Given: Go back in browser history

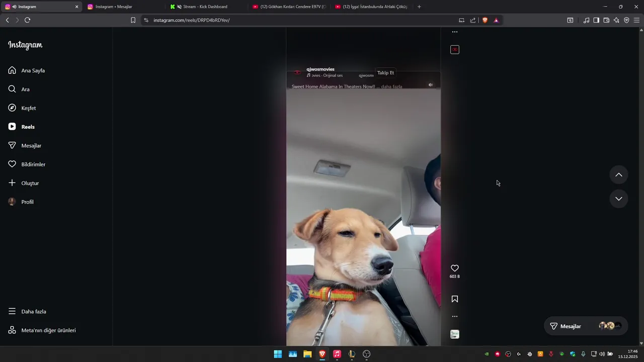Looking at the screenshot, I should 7,20.
